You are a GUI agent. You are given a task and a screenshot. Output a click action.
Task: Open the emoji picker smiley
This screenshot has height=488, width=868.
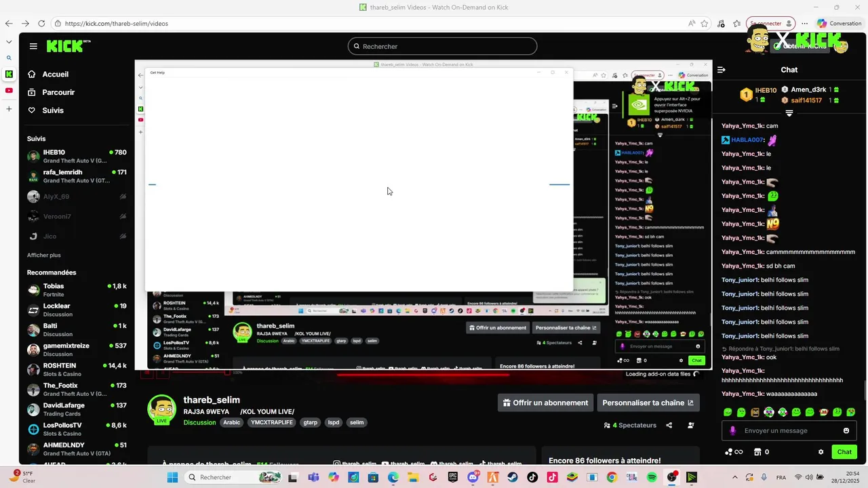846,430
